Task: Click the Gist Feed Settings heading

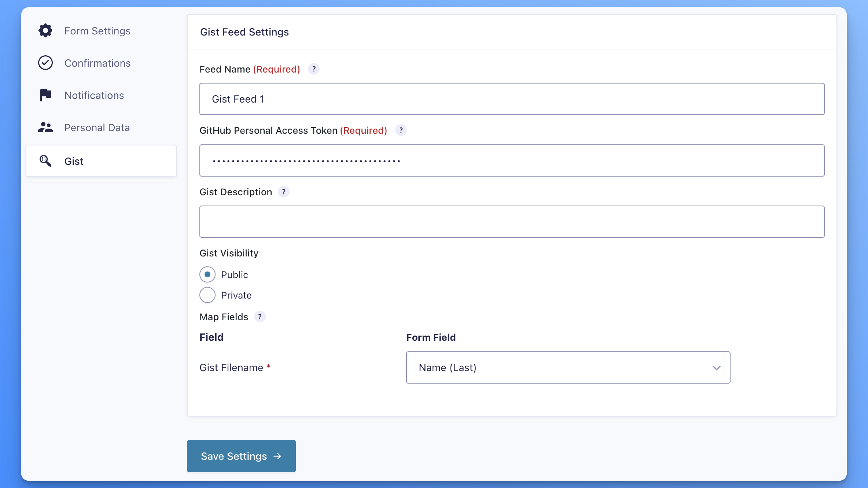Action: pos(244,32)
